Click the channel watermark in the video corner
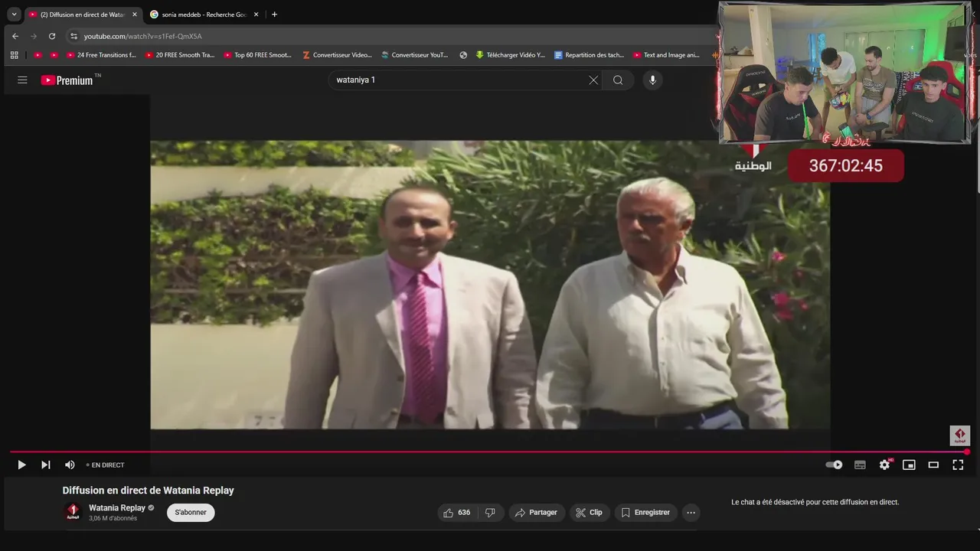The height and width of the screenshot is (551, 980). (960, 435)
